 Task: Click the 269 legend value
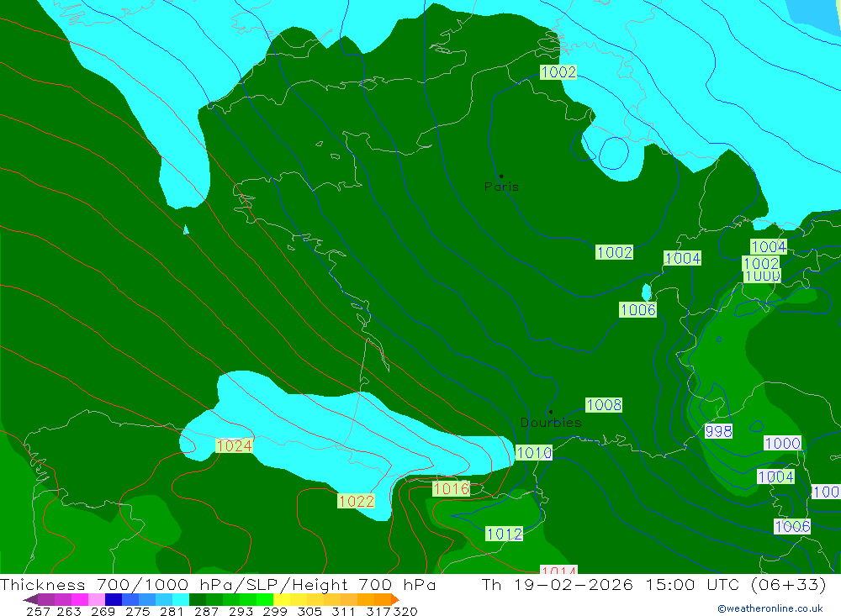103,612
